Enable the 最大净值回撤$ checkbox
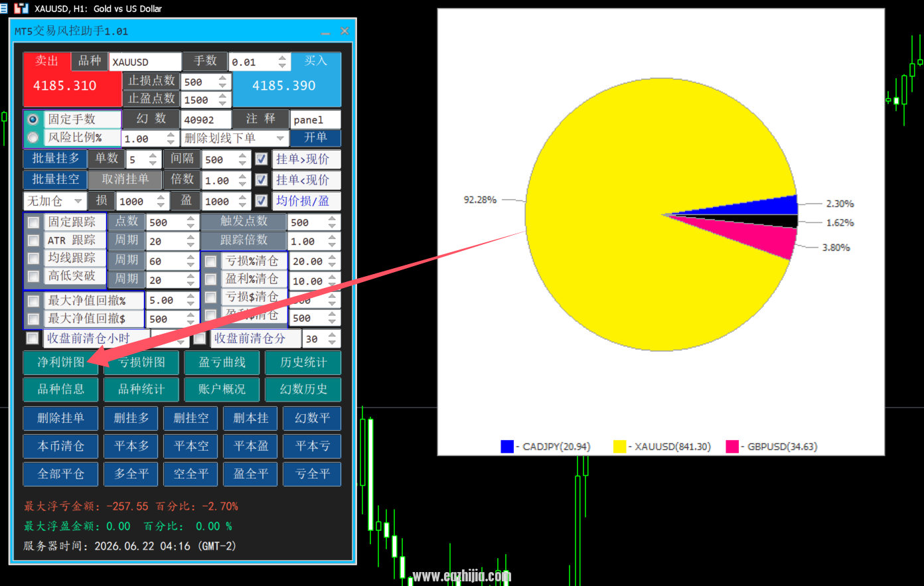Screen dimensions: 924x586 point(33,319)
